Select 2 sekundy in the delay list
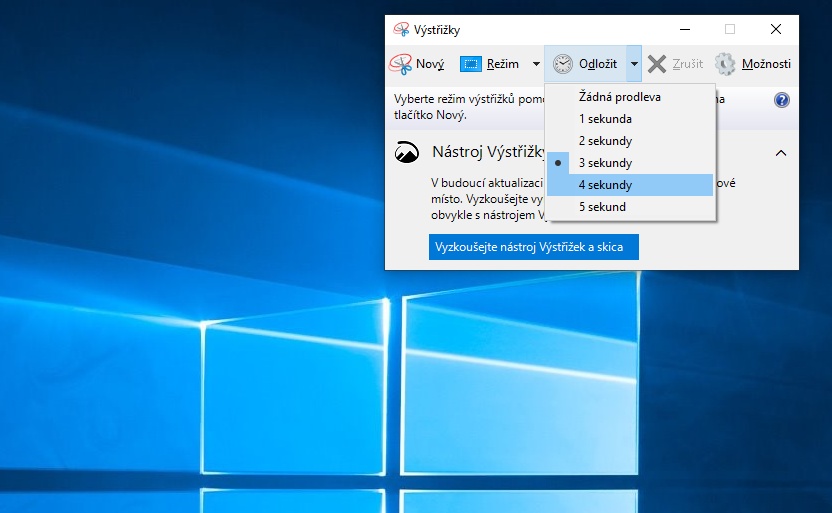This screenshot has width=832, height=513. coord(605,141)
